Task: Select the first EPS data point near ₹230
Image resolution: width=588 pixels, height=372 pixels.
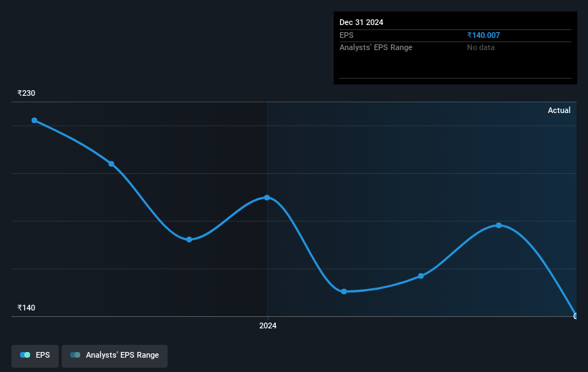Action: coord(34,120)
